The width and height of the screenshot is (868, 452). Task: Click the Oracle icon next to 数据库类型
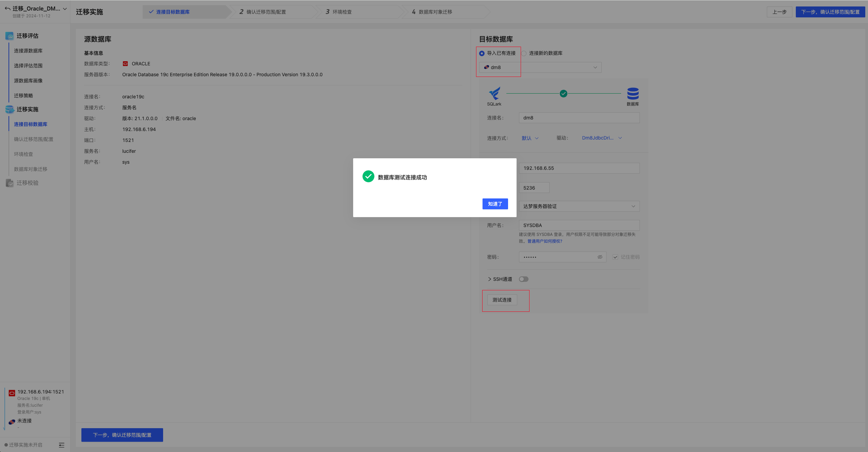126,63
